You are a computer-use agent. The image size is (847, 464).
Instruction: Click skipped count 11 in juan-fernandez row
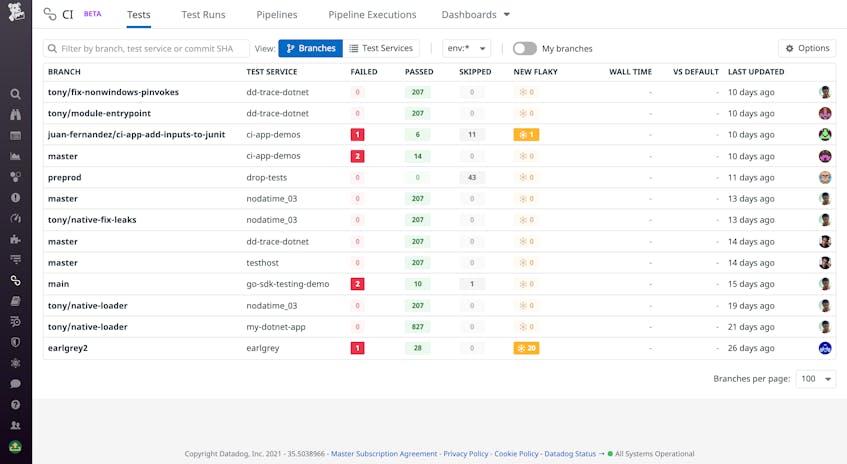pyautogui.click(x=472, y=135)
